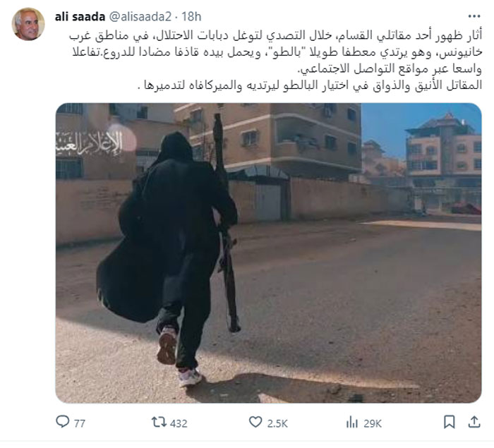The image size is (494, 448).
Task: Click the last line of tweet text
Action: click(311, 85)
